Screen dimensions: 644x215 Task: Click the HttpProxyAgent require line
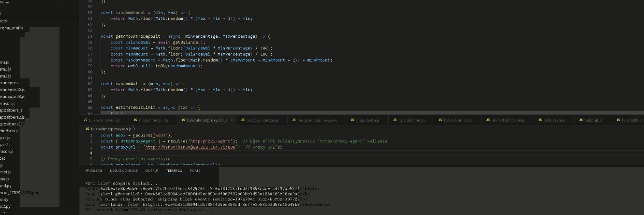244,141
